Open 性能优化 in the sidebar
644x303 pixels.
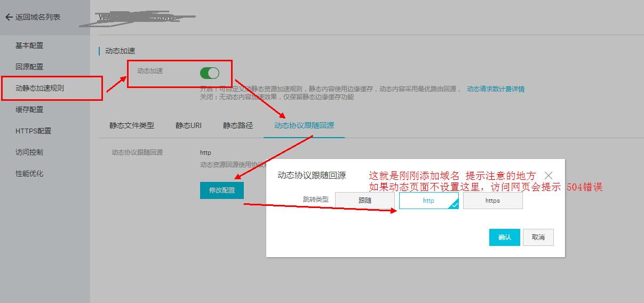pos(29,173)
